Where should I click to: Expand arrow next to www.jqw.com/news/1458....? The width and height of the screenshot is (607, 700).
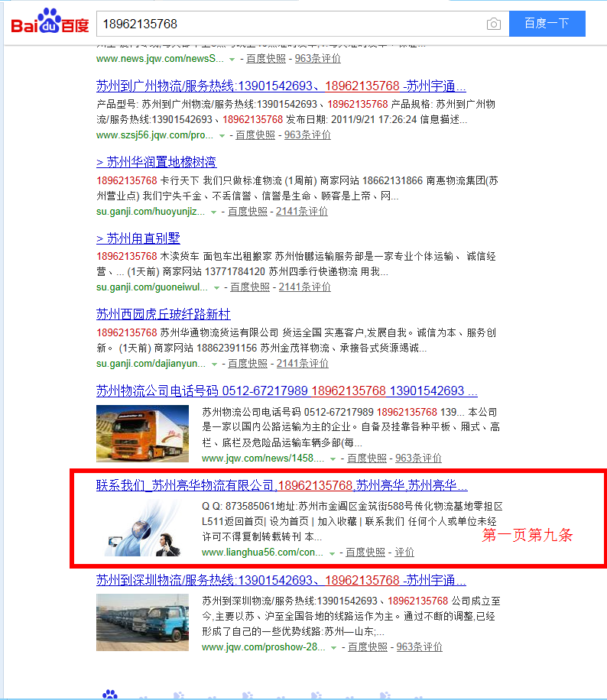point(333,459)
